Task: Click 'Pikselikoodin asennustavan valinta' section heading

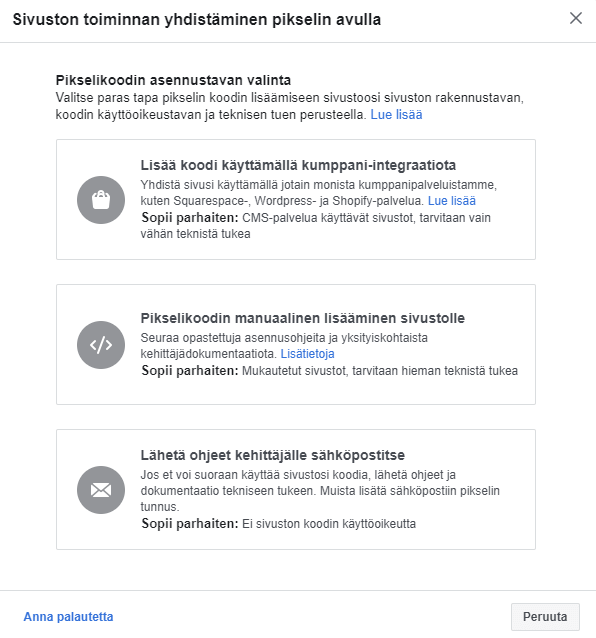Action: [173, 80]
